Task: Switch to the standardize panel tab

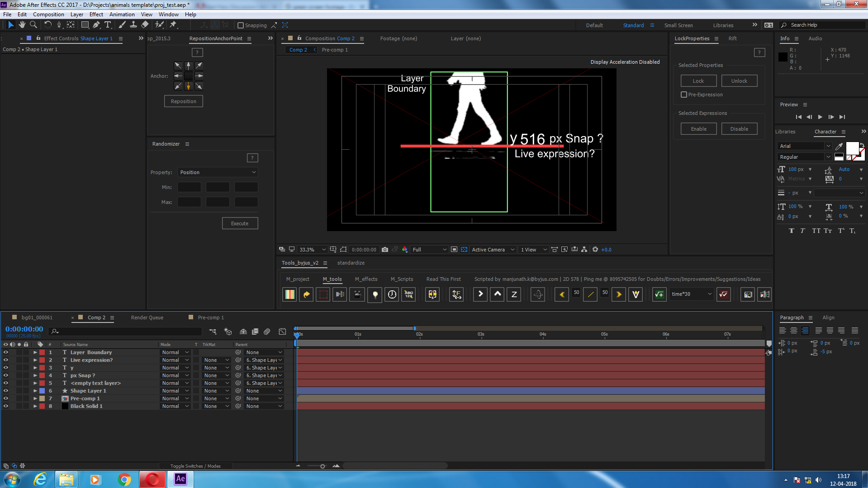Action: coord(351,263)
